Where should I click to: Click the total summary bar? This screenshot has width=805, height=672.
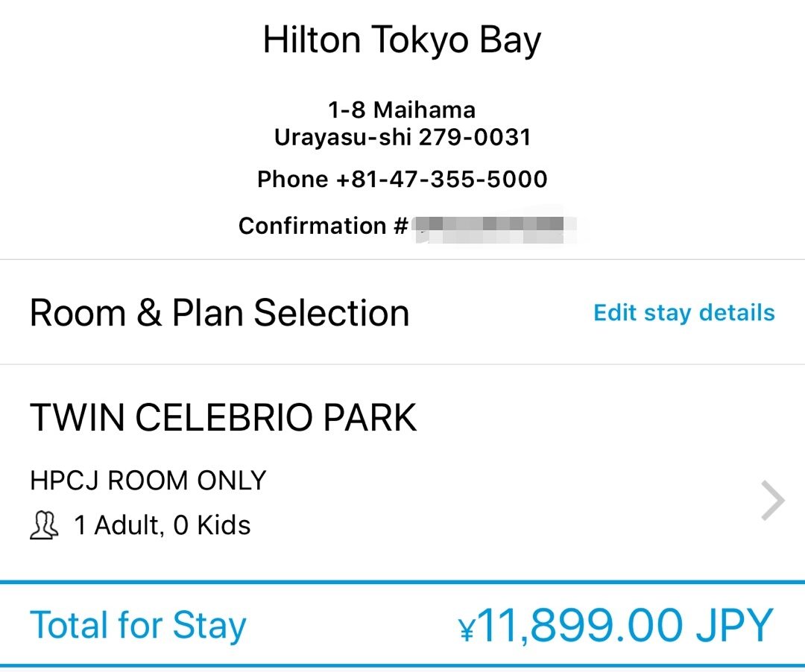402,624
